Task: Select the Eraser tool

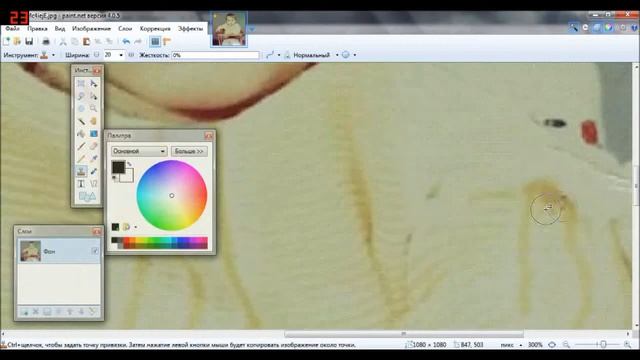Action: [x=93, y=146]
